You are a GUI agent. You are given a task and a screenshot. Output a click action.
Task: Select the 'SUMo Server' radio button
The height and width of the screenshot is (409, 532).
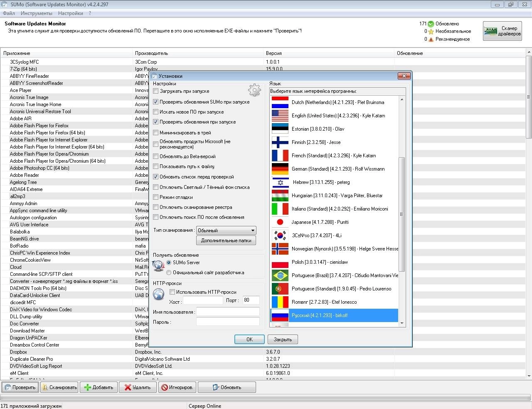click(x=169, y=263)
